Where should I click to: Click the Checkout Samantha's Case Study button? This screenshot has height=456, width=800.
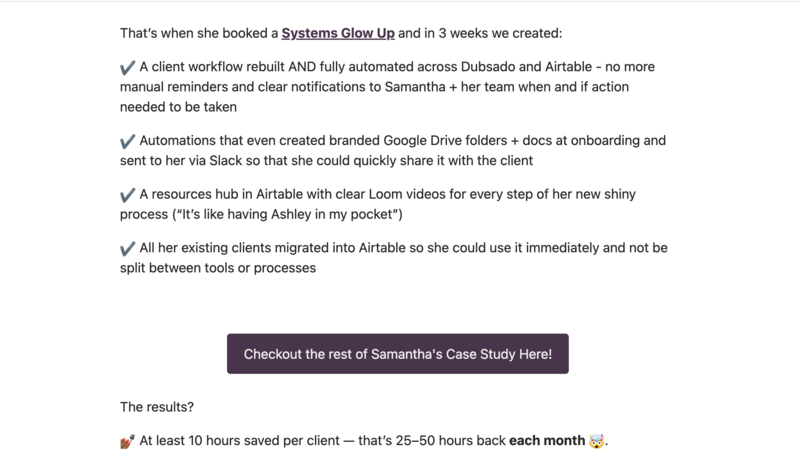(x=397, y=354)
